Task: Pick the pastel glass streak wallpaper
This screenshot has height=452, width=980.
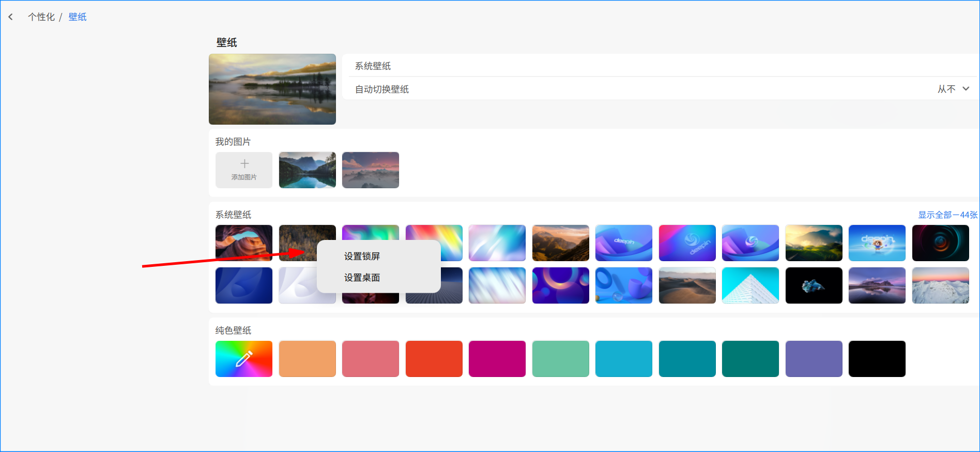Action: coord(497,243)
